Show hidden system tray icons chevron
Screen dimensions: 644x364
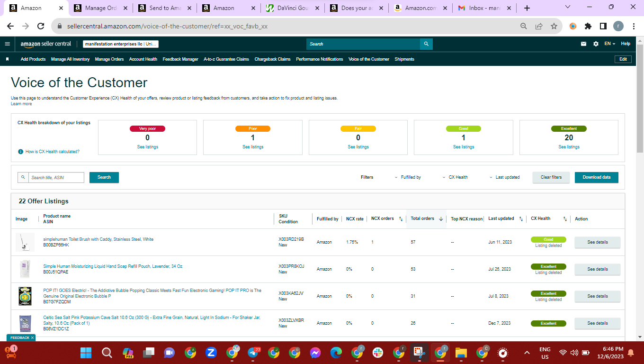tap(527, 353)
